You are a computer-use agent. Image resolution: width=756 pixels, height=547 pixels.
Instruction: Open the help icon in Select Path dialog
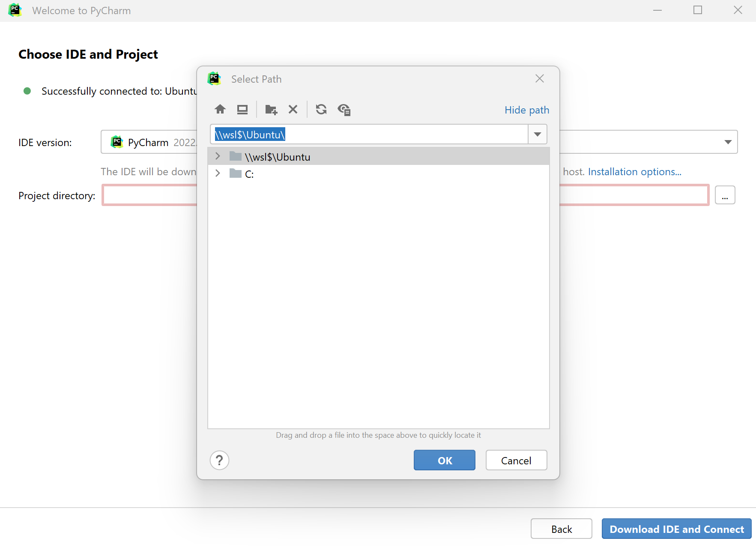click(x=219, y=460)
